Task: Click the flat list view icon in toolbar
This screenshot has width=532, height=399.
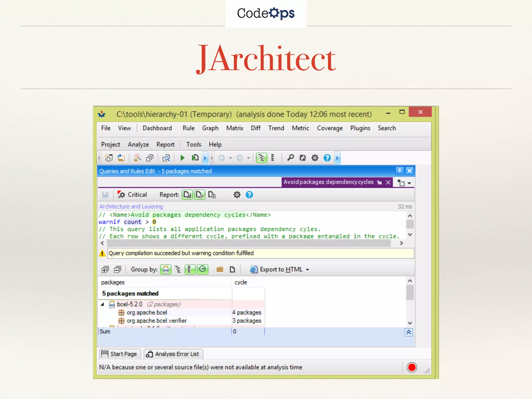Action: (273, 158)
